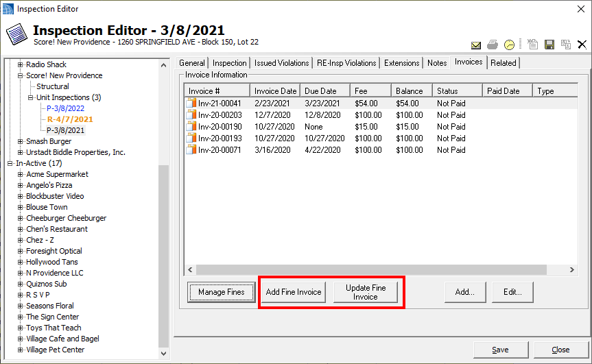Screen dimensions: 592x364
Task: Click the notepad icon beside Inspection Editor title
Action: 16,35
